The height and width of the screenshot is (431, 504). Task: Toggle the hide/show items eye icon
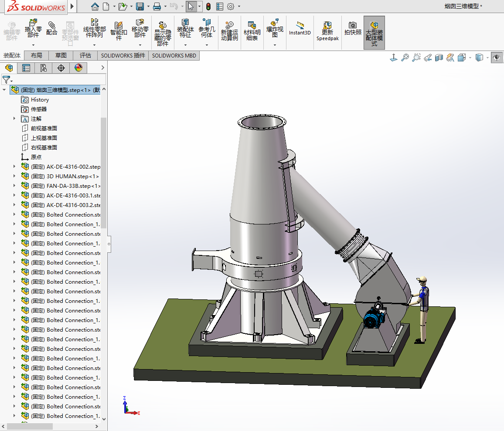click(496, 58)
